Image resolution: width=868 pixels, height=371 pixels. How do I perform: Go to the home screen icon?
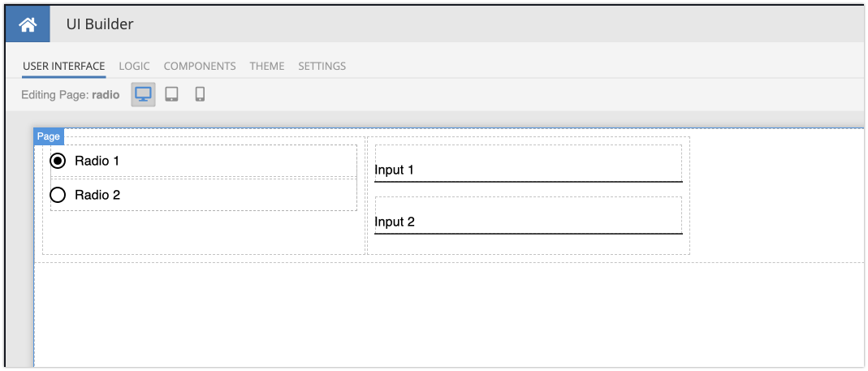(28, 24)
